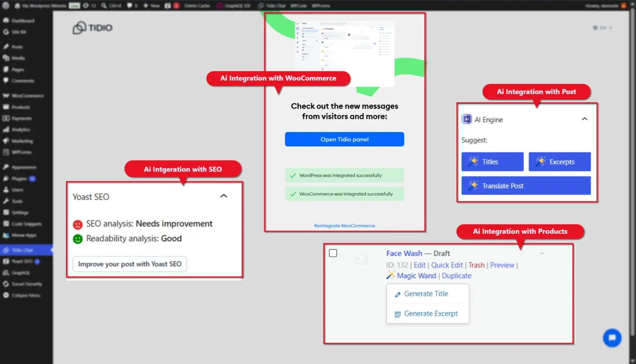
Task: Move Face Wash to Trash
Action: pyautogui.click(x=477, y=265)
